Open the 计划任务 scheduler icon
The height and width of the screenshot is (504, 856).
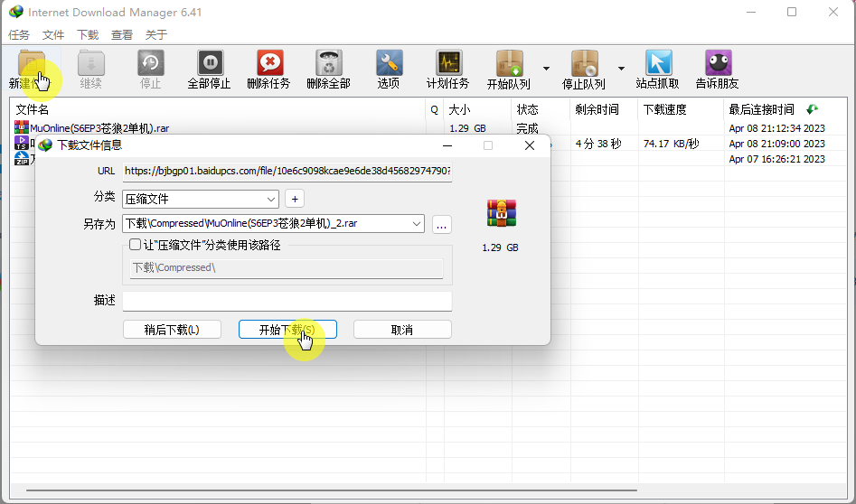[x=448, y=63]
